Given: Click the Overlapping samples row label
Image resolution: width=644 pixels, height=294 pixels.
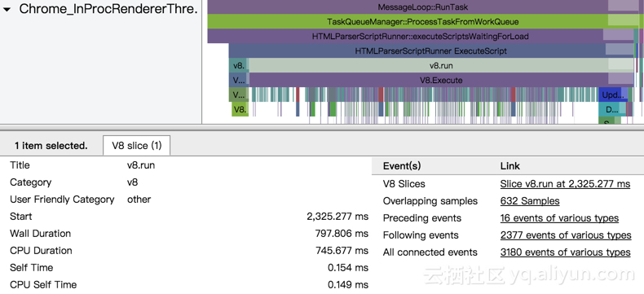Looking at the screenshot, I should 430,201.
